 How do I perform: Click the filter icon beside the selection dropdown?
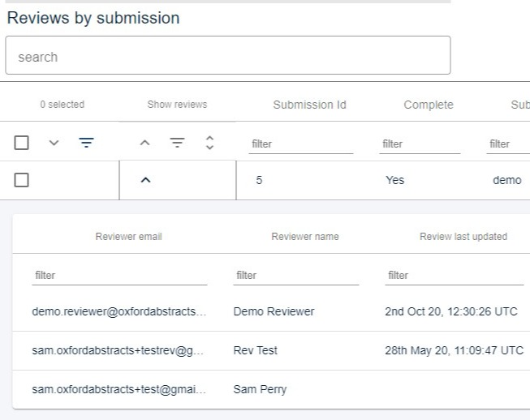[86, 144]
